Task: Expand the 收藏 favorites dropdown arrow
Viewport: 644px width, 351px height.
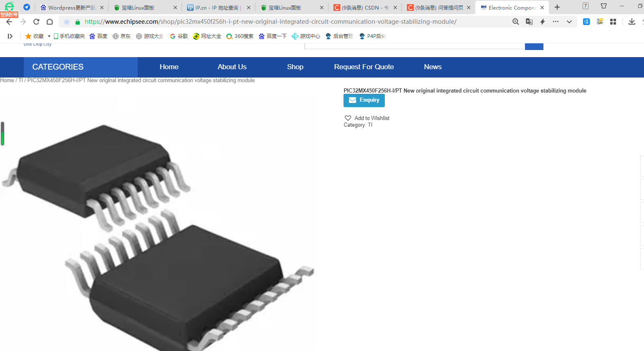Action: pyautogui.click(x=49, y=36)
